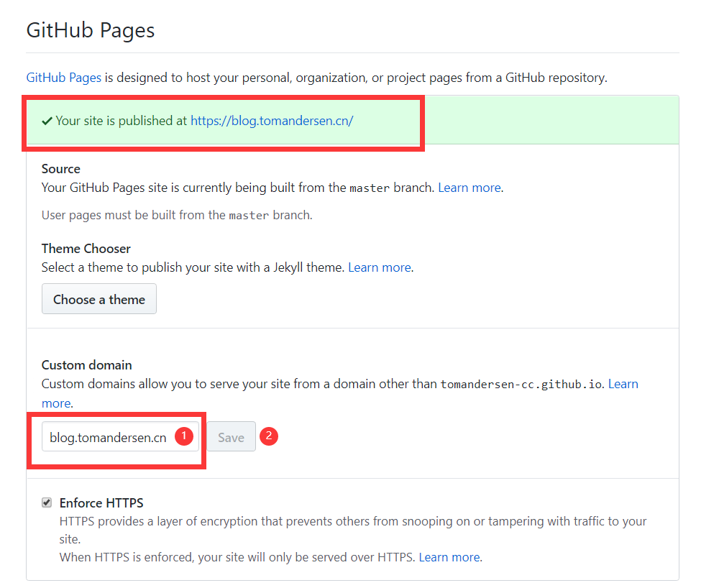This screenshot has height=588, width=719.
Task: Click 'User pages must be built' note
Action: click(x=177, y=216)
